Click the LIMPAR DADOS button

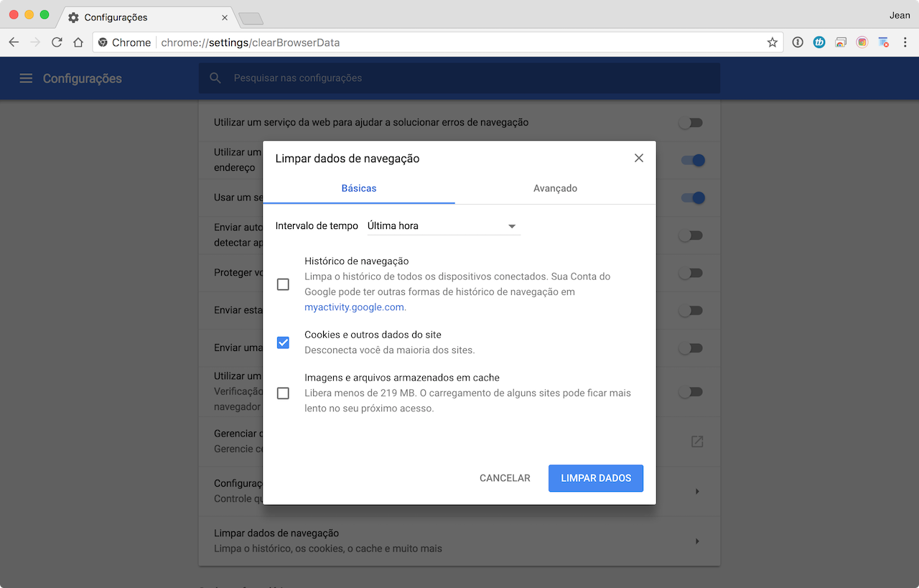tap(595, 478)
